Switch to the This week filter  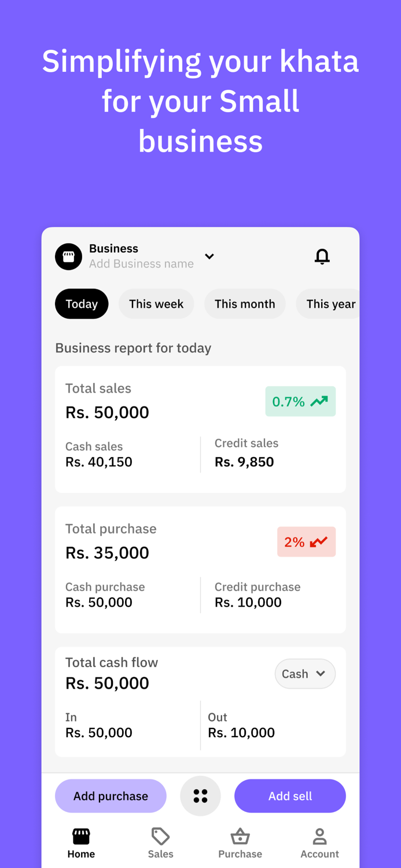click(157, 303)
